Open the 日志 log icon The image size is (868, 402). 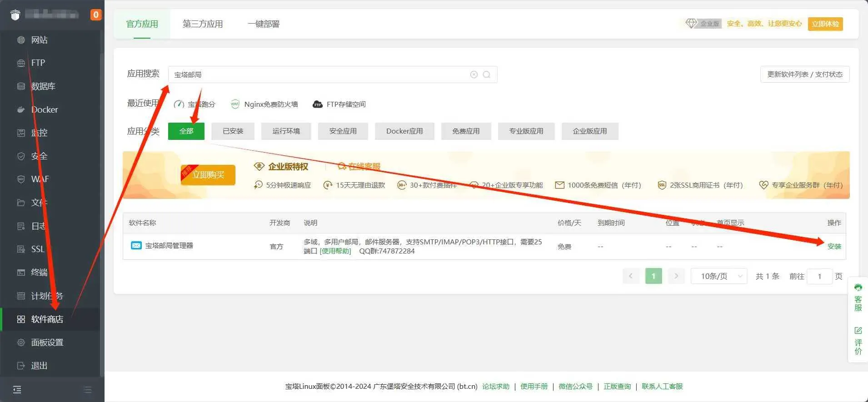coord(21,226)
